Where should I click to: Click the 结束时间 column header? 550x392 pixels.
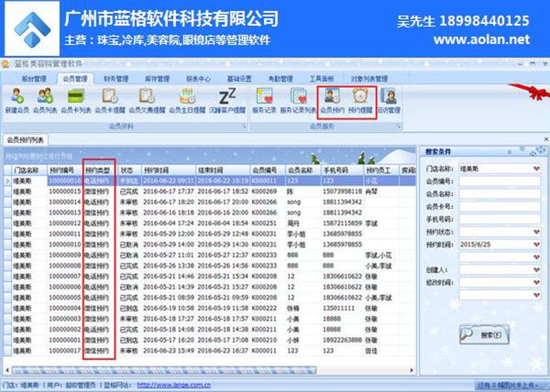coord(223,170)
